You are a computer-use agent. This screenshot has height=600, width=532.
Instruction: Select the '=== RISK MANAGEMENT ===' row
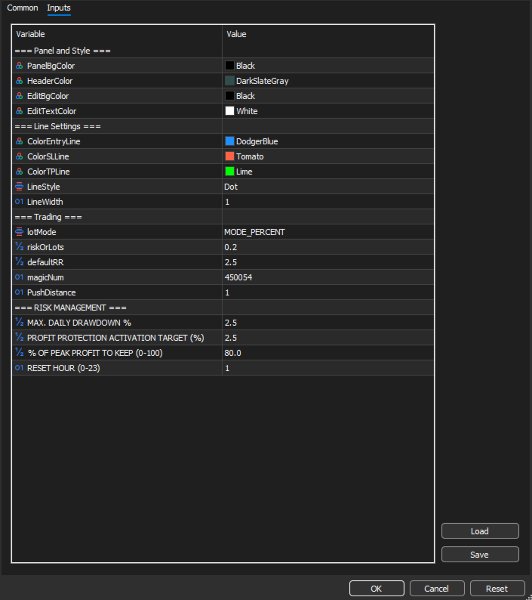[x=223, y=307]
